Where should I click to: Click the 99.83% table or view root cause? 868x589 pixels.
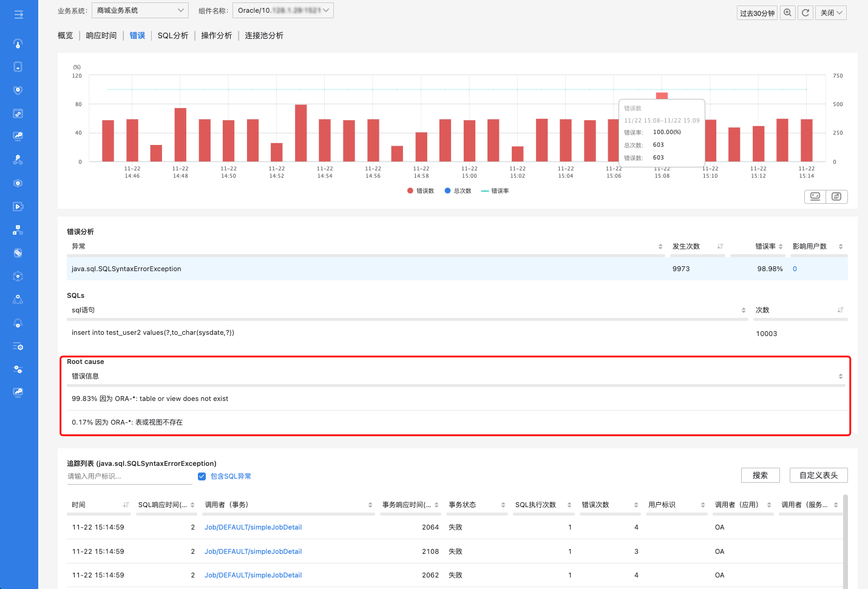pyautogui.click(x=150, y=399)
